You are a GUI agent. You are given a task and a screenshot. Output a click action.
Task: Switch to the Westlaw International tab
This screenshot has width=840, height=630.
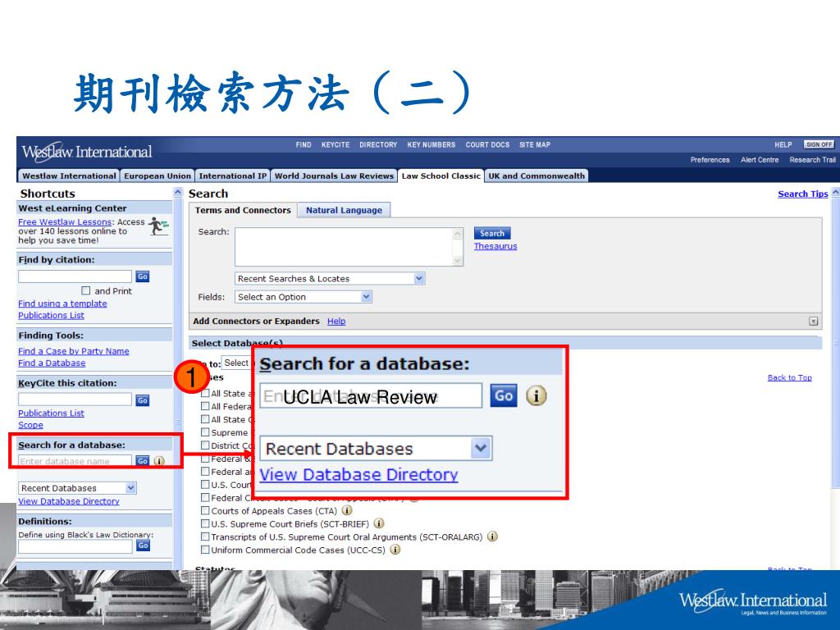point(69,176)
